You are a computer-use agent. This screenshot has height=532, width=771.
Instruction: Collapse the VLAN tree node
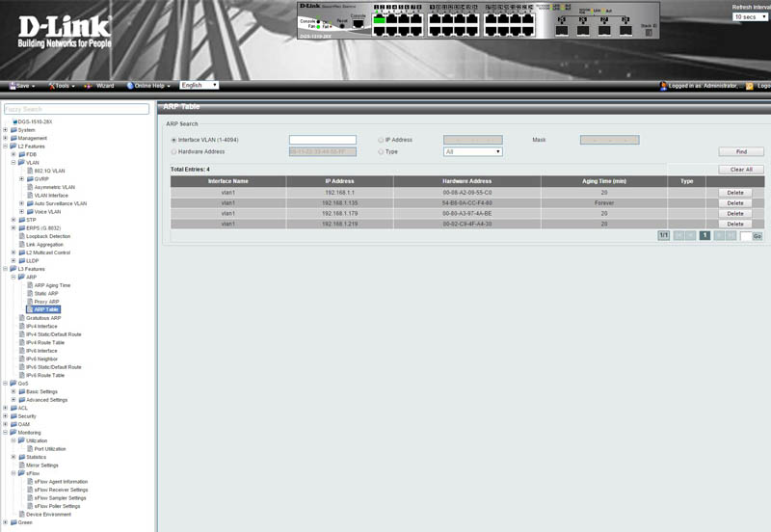[13, 162]
